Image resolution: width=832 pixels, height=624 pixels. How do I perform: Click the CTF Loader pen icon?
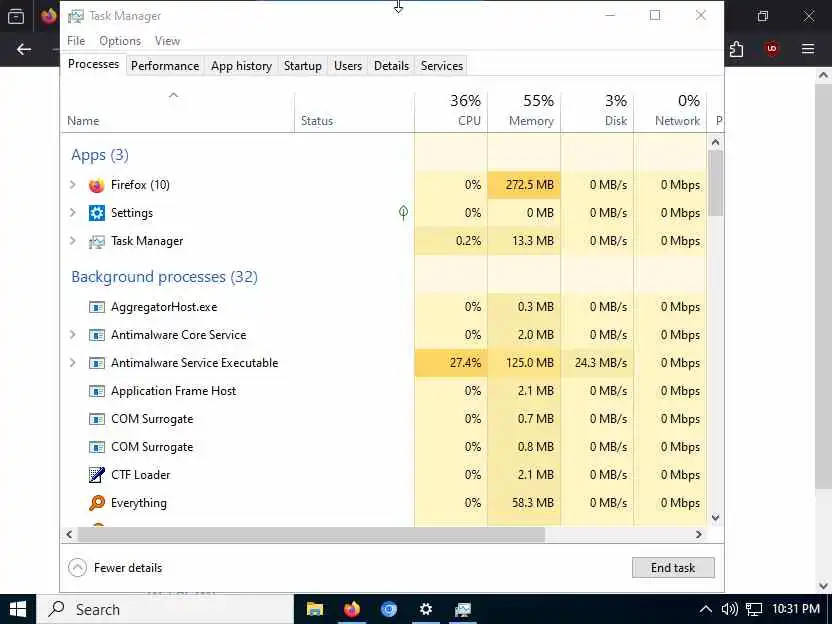tap(97, 475)
